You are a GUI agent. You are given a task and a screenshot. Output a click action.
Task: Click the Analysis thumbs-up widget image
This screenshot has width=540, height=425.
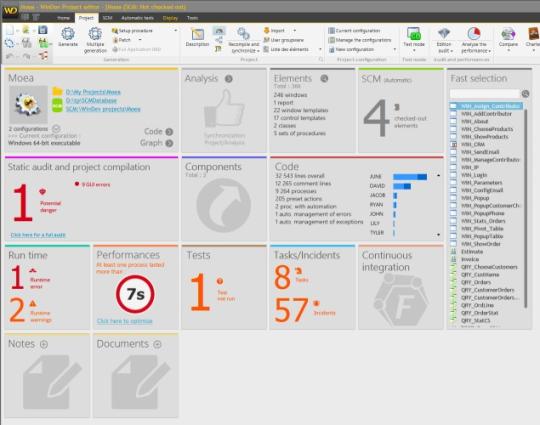click(x=225, y=108)
